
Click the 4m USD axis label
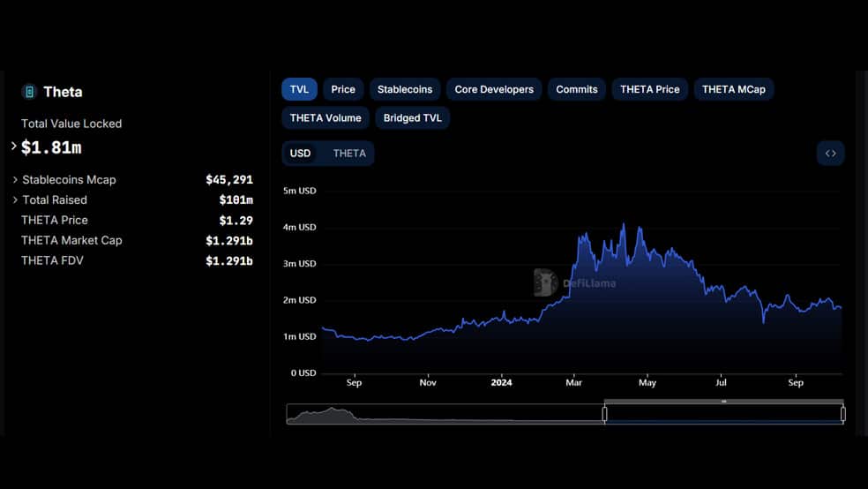coord(300,227)
